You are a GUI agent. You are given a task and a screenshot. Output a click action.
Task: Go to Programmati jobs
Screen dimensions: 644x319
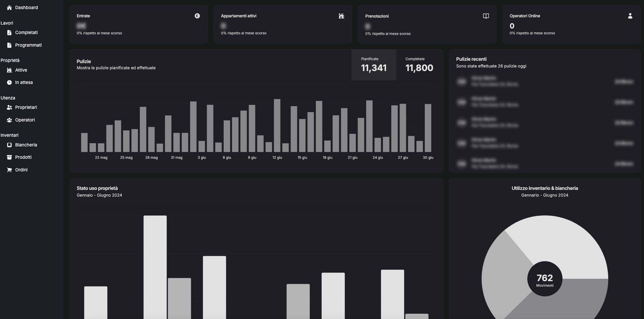click(x=28, y=45)
